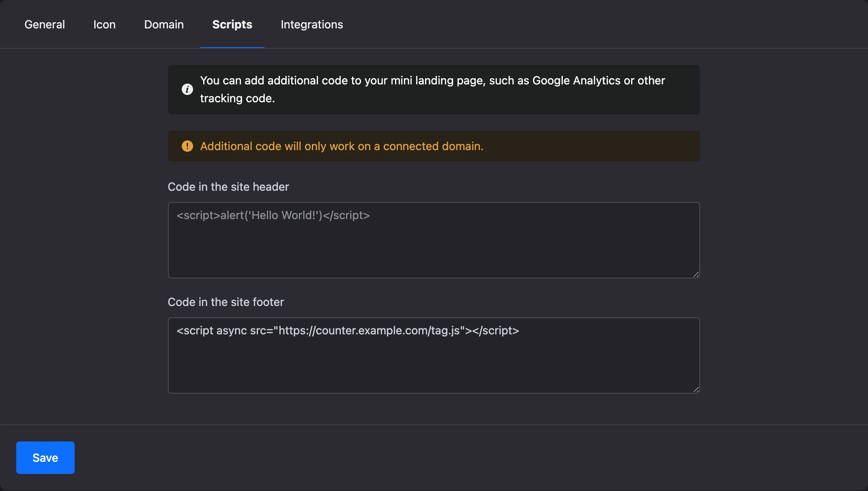Go to the Integrations tab
The height and width of the screenshot is (491, 868).
tap(312, 24)
